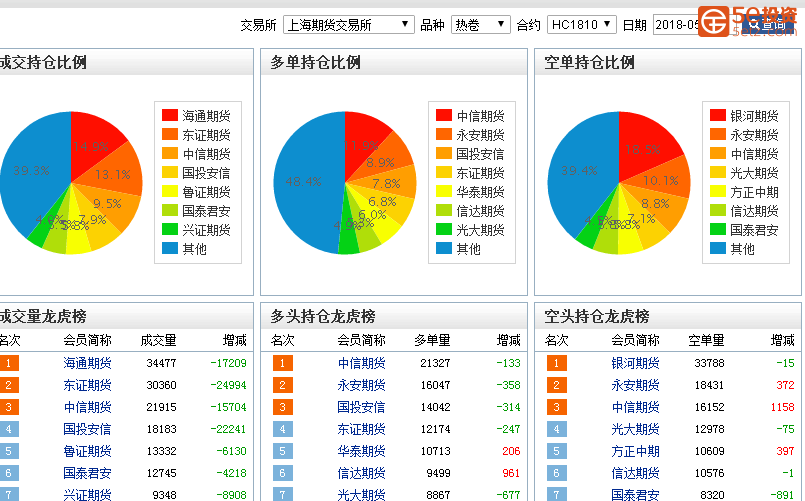The width and height of the screenshot is (805, 501).
Task: Click rank 2 badge in 空头持仓龙虎榜
Action: coord(557,386)
